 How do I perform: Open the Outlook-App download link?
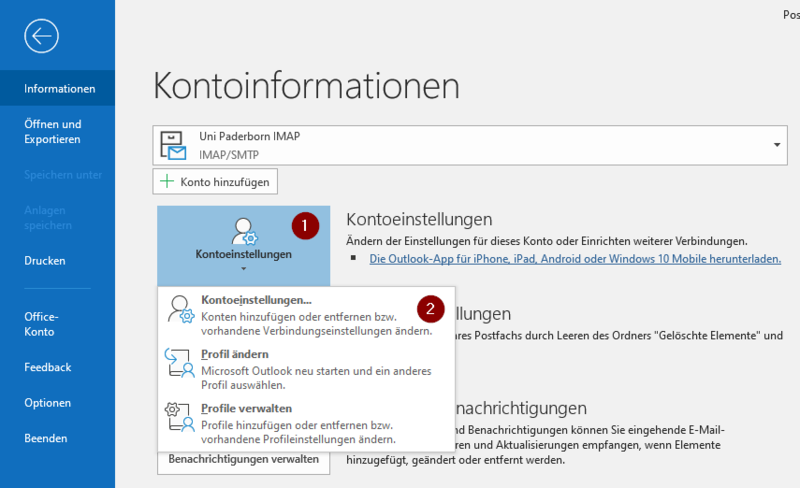pyautogui.click(x=575, y=259)
